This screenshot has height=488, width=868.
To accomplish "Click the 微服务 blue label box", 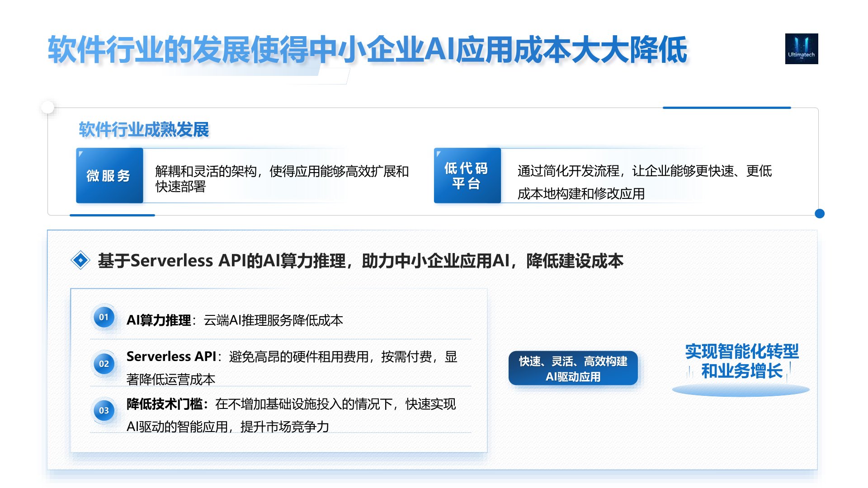I will point(109,176).
